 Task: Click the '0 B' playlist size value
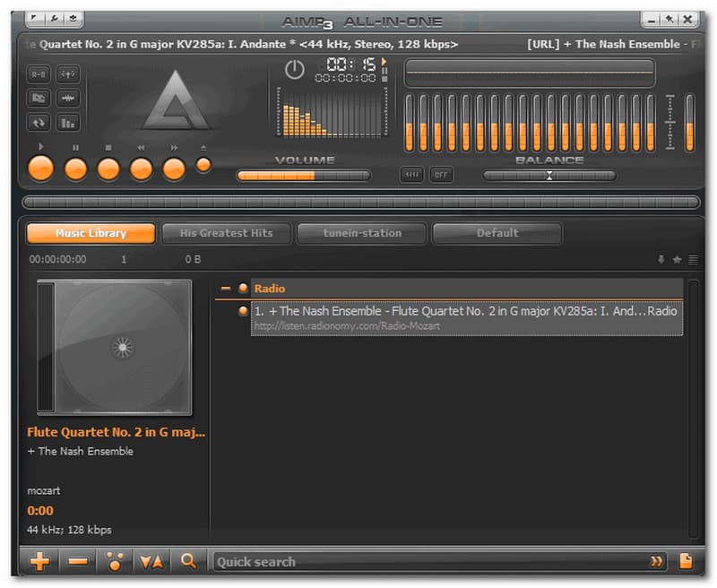(193, 260)
